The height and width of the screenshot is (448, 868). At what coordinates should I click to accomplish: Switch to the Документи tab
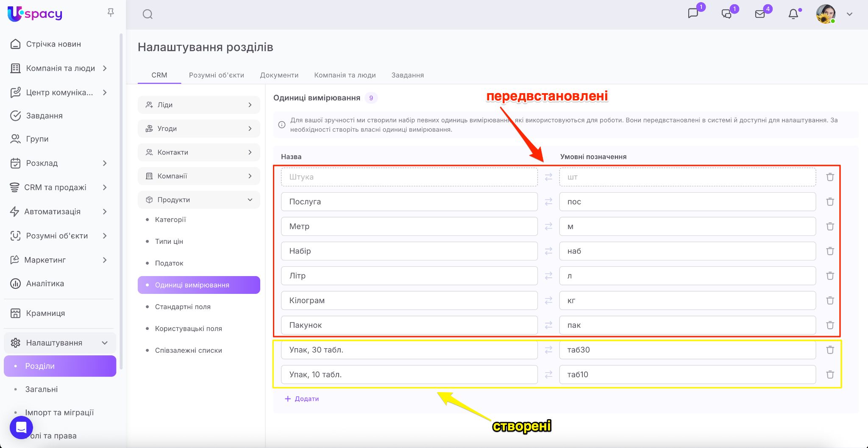tap(279, 75)
